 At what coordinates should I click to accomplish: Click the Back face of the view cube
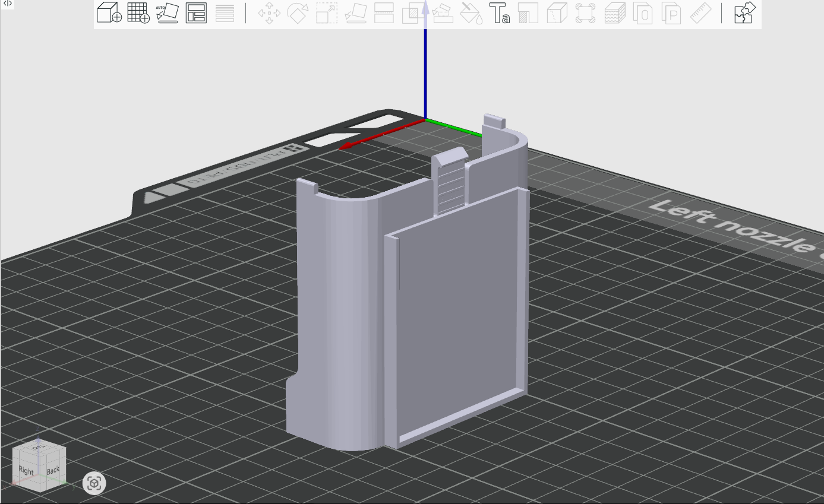tap(53, 470)
